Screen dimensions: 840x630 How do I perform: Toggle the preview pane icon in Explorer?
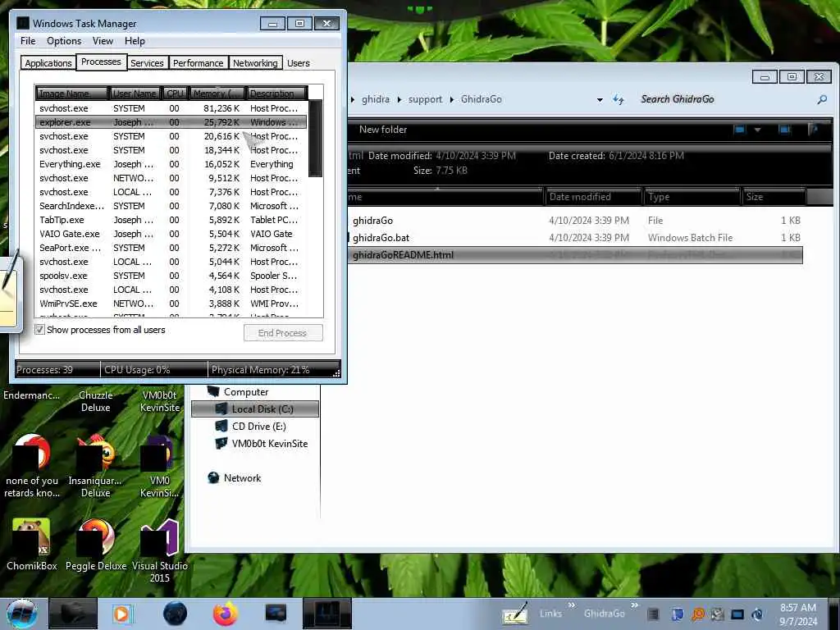click(784, 129)
